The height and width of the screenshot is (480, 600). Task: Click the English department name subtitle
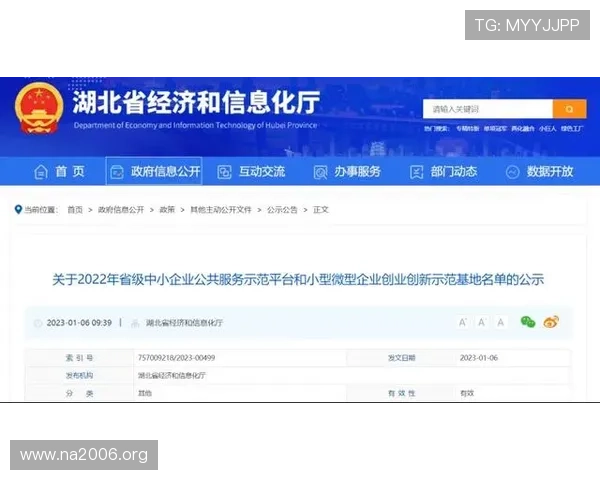(x=195, y=125)
